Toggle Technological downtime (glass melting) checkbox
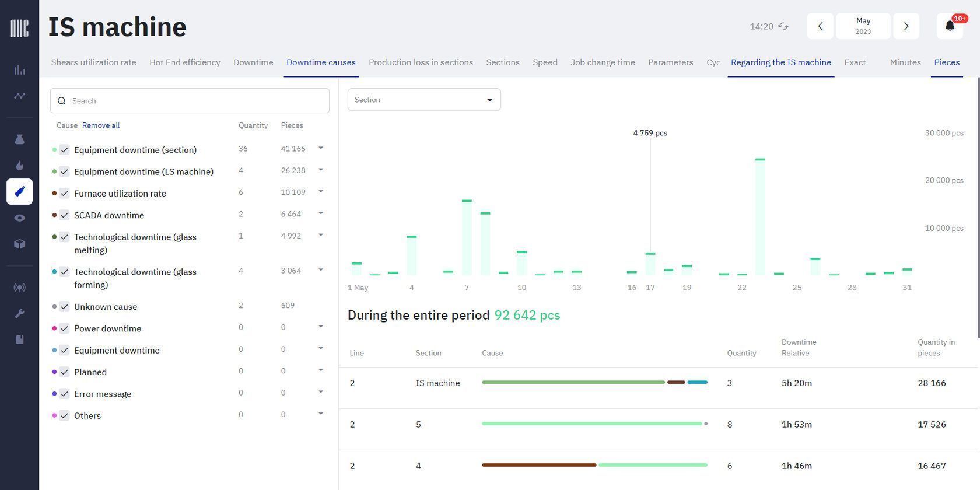This screenshot has width=980, height=490. click(x=64, y=237)
